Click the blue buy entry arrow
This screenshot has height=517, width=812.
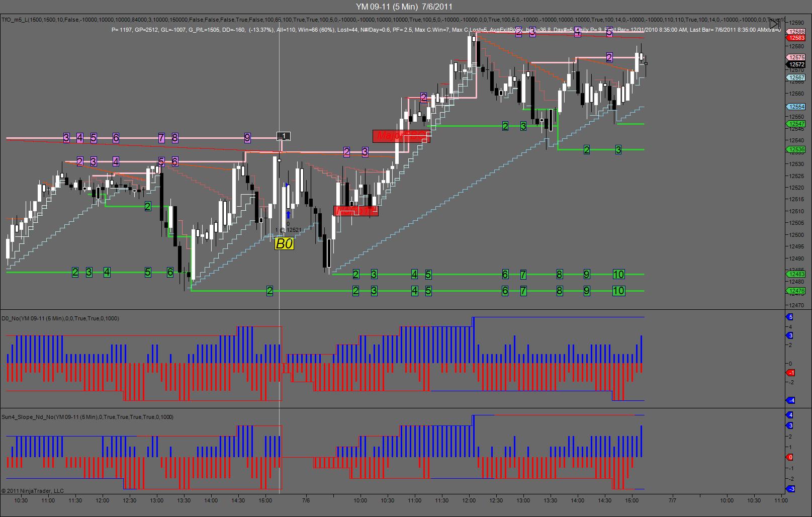point(289,214)
